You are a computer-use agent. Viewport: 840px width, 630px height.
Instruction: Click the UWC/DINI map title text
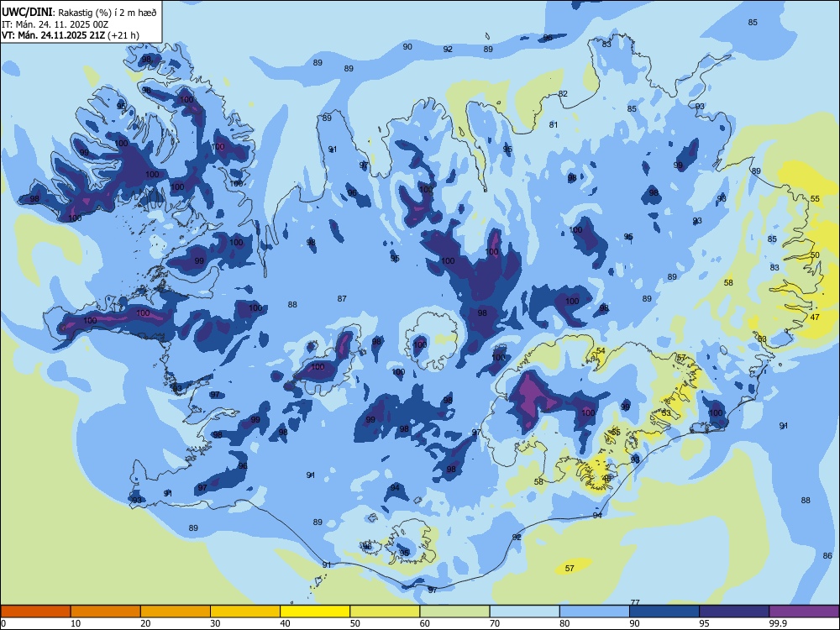79,13
